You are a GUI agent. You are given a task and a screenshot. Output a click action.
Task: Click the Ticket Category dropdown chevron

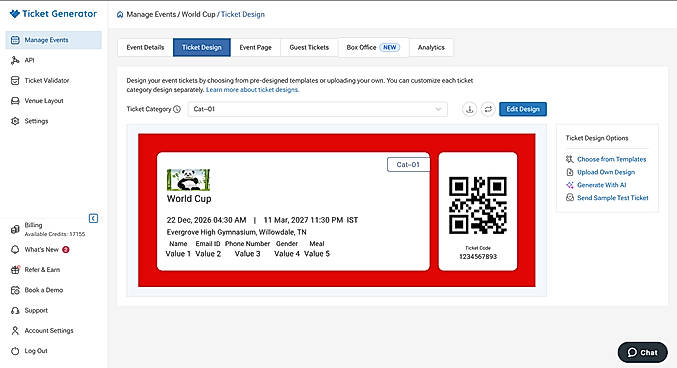point(438,109)
